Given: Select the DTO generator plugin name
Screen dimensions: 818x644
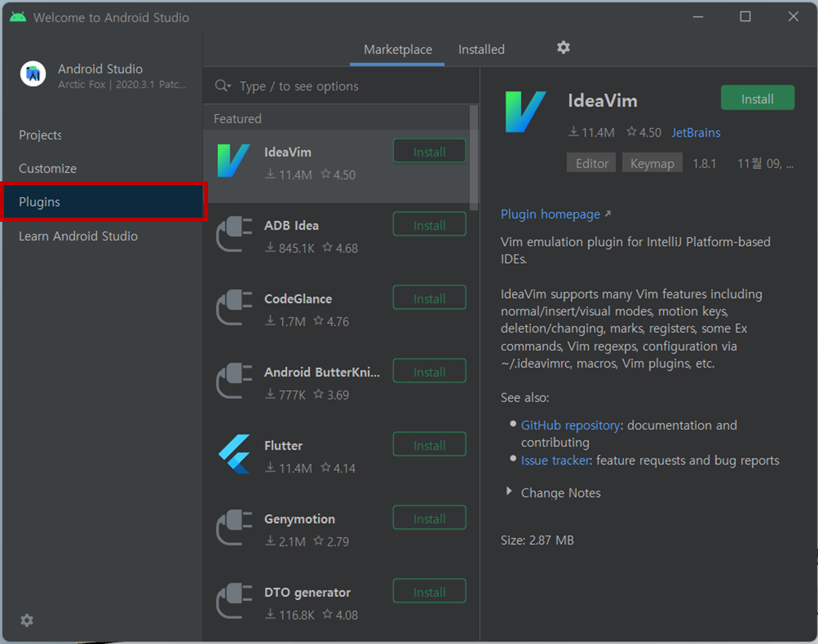Looking at the screenshot, I should pos(307,592).
